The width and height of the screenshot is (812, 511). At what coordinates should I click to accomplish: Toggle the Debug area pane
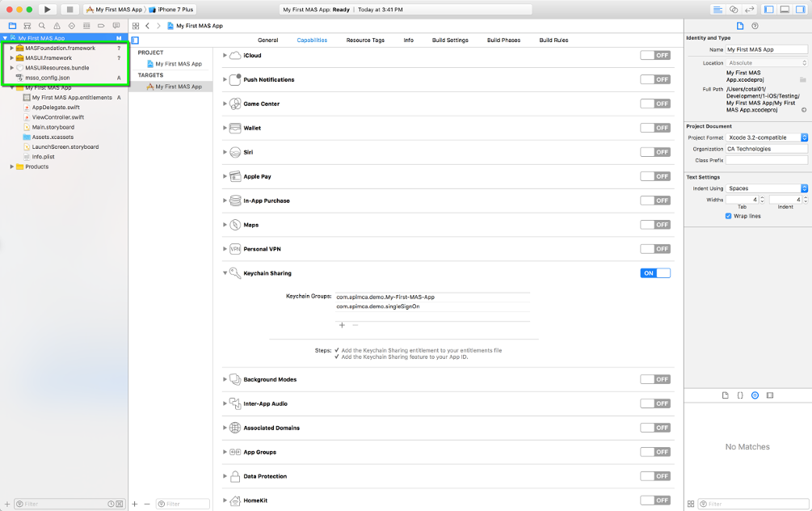pyautogui.click(x=785, y=10)
